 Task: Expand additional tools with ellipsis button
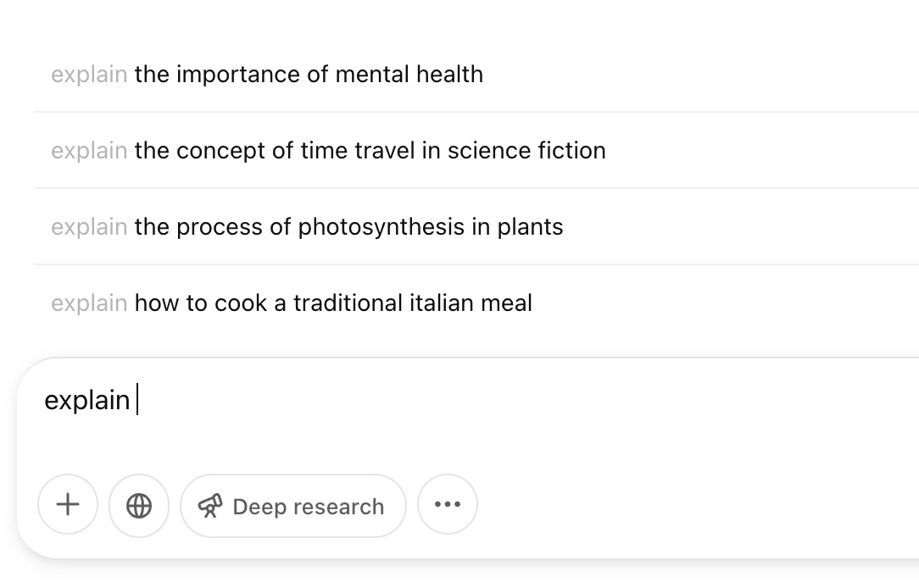[447, 505]
